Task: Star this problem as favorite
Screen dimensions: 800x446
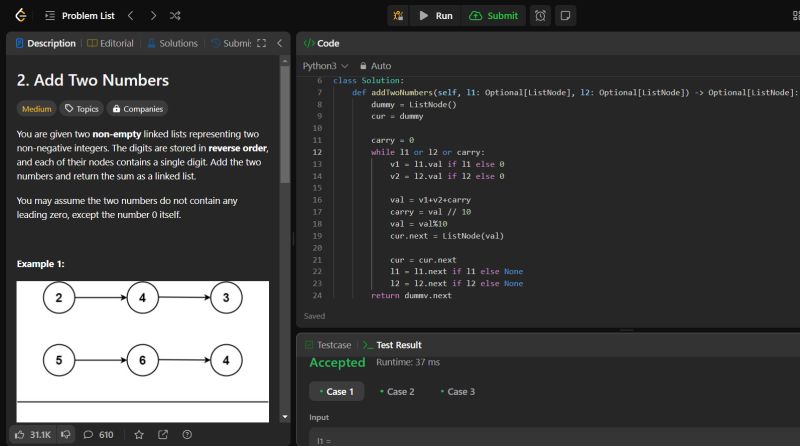Action: (139, 435)
